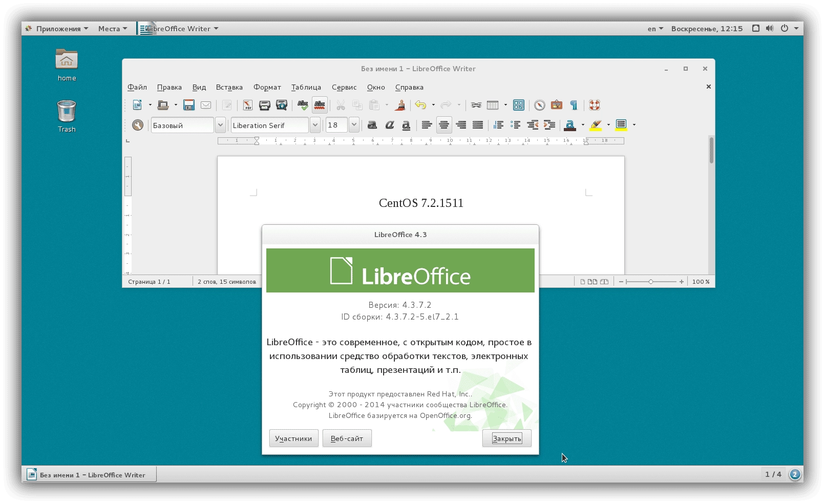825x504 pixels.
Task: Set justified paragraph alignment
Action: point(478,125)
